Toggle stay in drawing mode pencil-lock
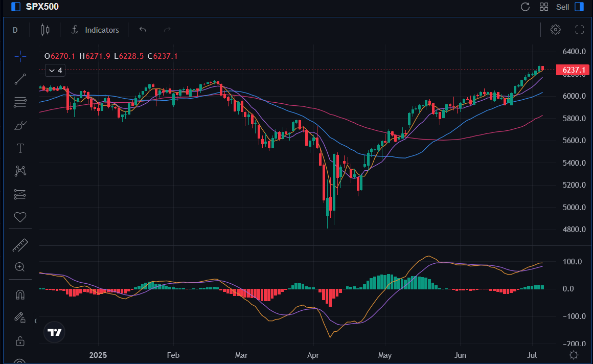 coord(20,317)
